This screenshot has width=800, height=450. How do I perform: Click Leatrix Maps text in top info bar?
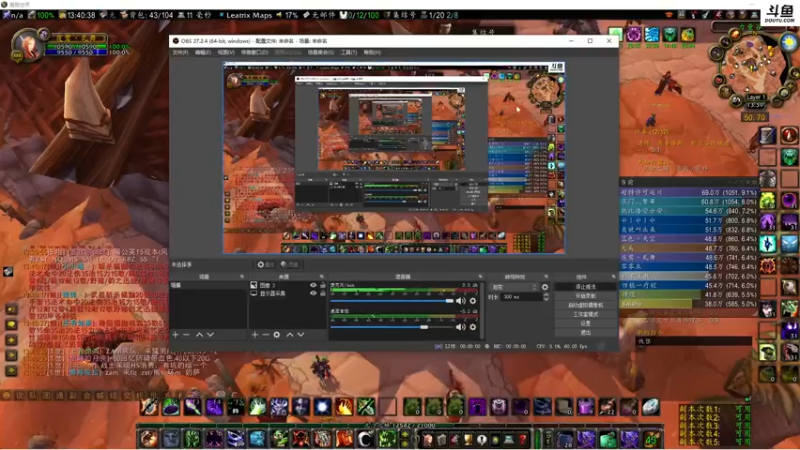click(249, 15)
